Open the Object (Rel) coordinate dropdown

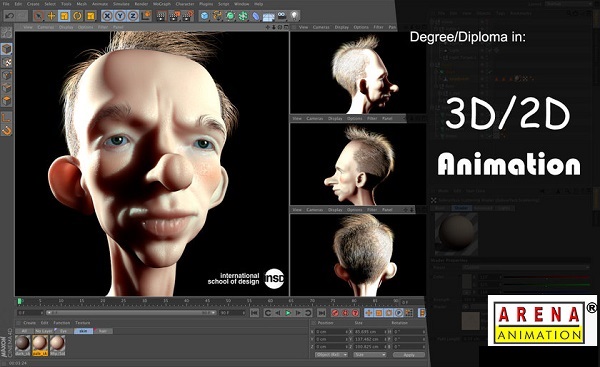(331, 355)
